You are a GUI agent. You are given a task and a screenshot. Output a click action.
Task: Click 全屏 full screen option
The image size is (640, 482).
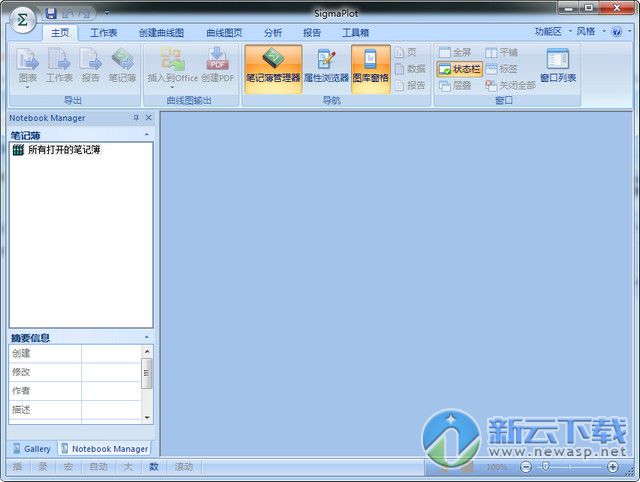(455, 52)
